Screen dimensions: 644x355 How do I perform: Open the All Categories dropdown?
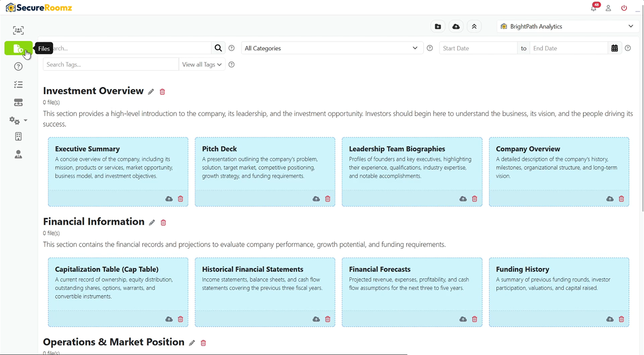(x=331, y=48)
